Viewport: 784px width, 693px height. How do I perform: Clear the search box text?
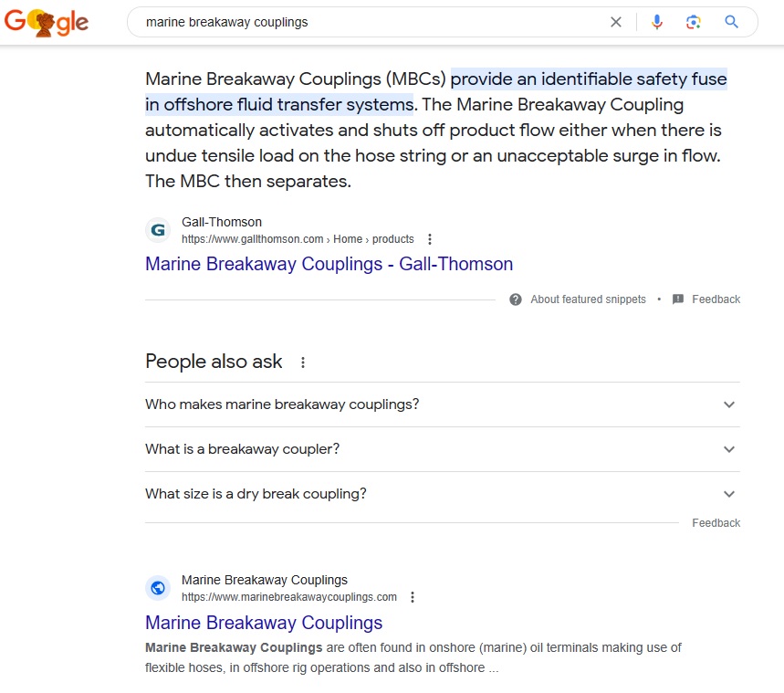pyautogui.click(x=616, y=22)
